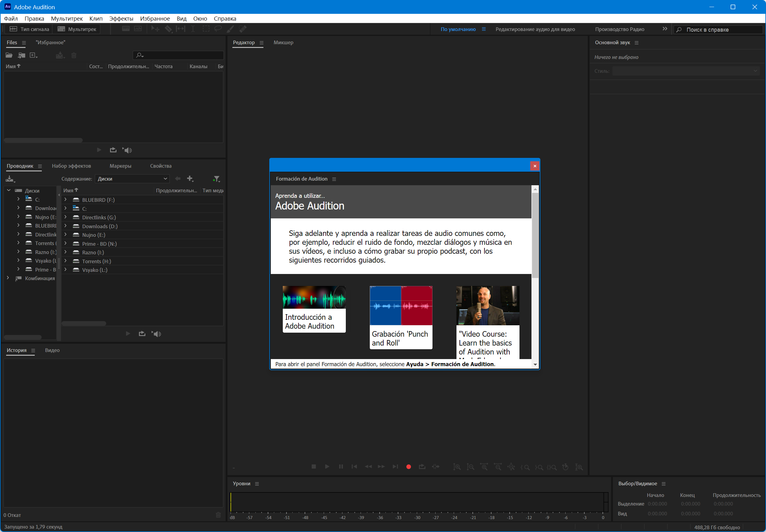Click the filter funnel icon in Media Browser
Image resolution: width=766 pixels, height=532 pixels.
216,179
